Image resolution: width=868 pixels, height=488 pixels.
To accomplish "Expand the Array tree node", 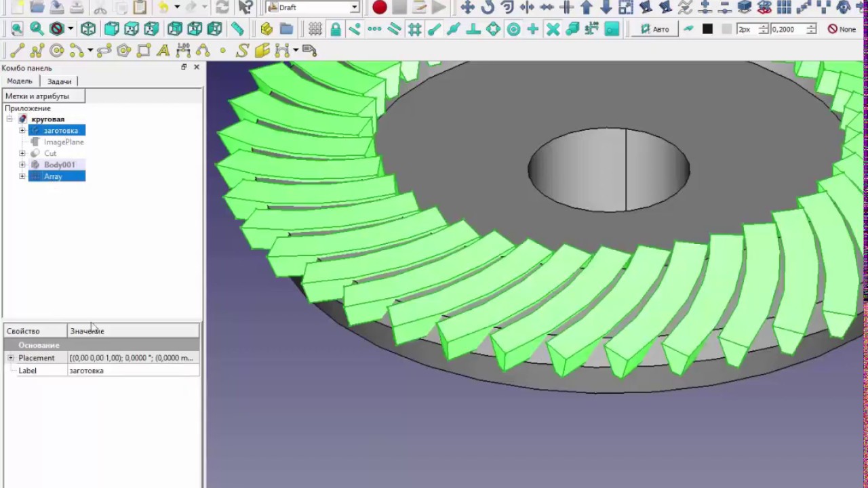I will tap(22, 176).
